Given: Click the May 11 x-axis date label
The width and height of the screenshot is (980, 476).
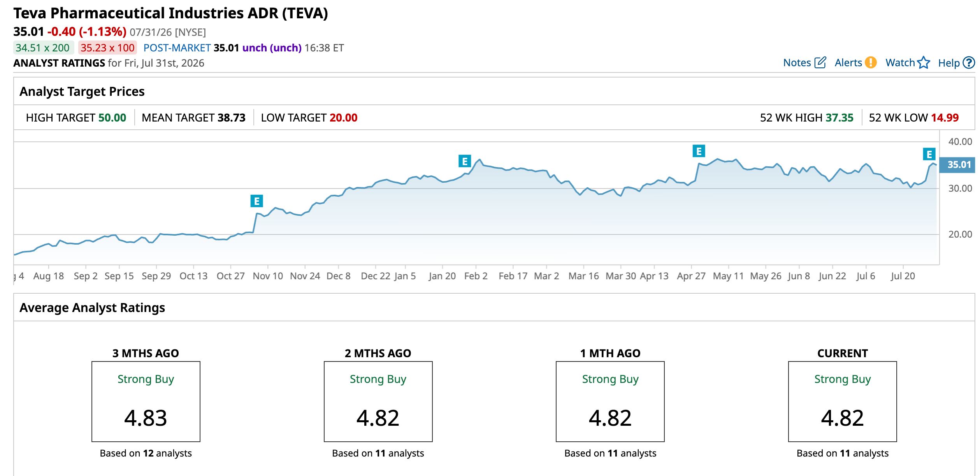Looking at the screenshot, I should click(x=728, y=276).
